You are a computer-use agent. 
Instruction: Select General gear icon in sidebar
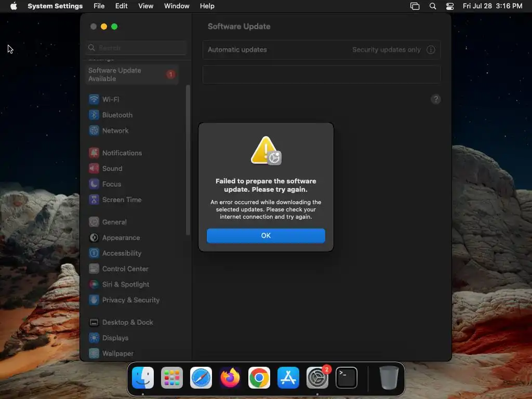click(94, 222)
